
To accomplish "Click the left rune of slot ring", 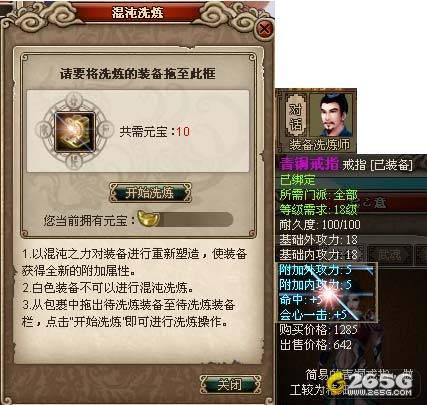I will pyautogui.click(x=45, y=132).
